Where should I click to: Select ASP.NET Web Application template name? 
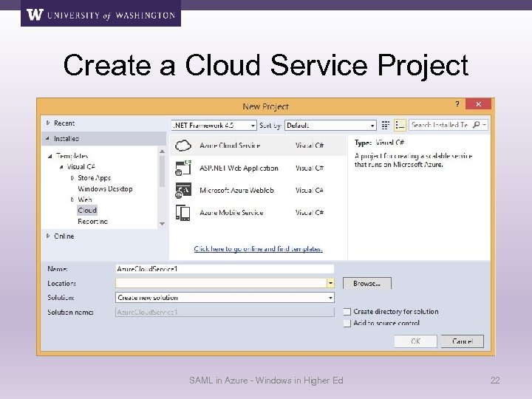(239, 168)
